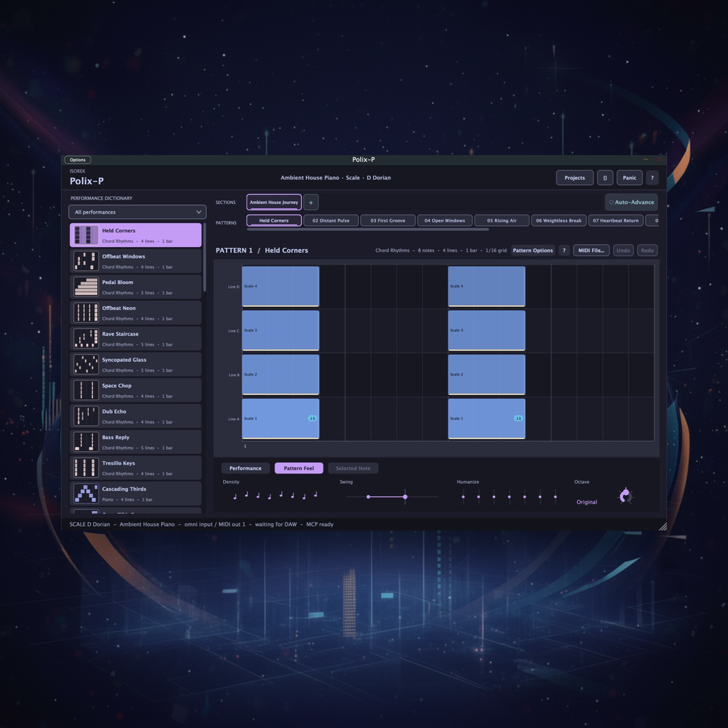This screenshot has height=728, width=728.
Task: Open the All performances dropdown
Action: (137, 212)
